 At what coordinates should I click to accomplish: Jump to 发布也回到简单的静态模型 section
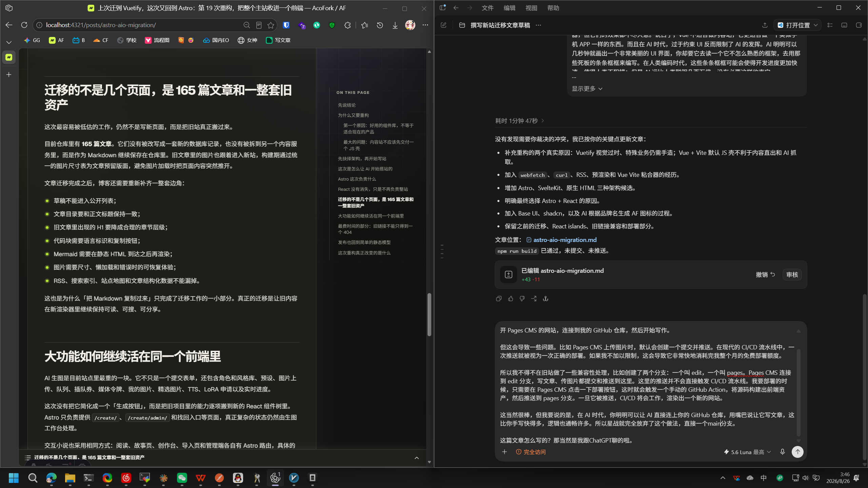tap(364, 242)
